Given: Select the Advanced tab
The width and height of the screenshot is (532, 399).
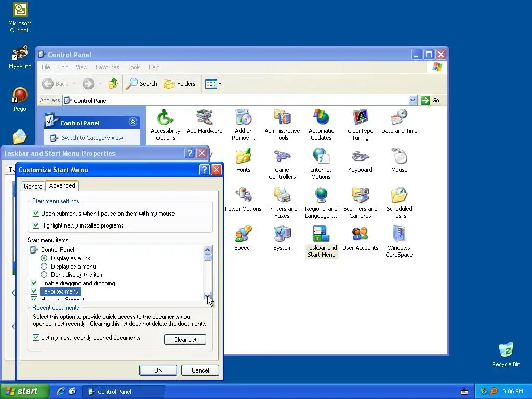Looking at the screenshot, I should coord(62,185).
